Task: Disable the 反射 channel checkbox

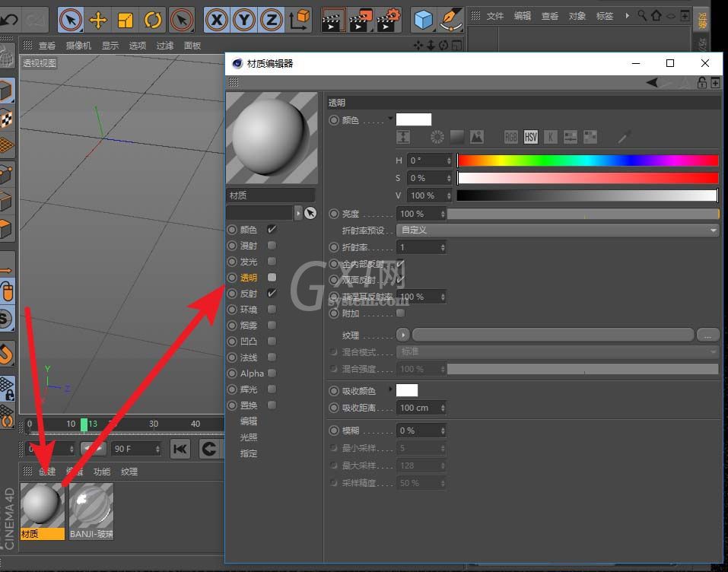Action: click(x=272, y=293)
